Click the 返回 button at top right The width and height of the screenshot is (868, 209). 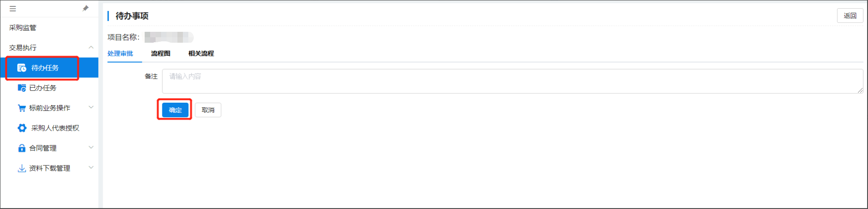pos(850,15)
